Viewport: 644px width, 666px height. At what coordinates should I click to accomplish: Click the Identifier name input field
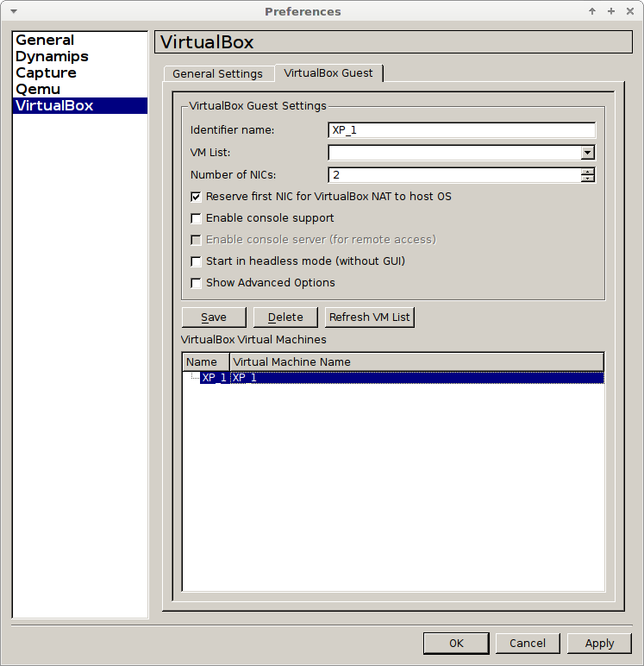click(461, 130)
